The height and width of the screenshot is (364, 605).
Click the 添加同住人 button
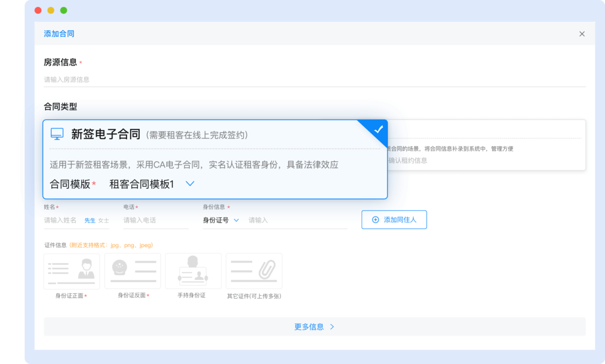click(394, 219)
